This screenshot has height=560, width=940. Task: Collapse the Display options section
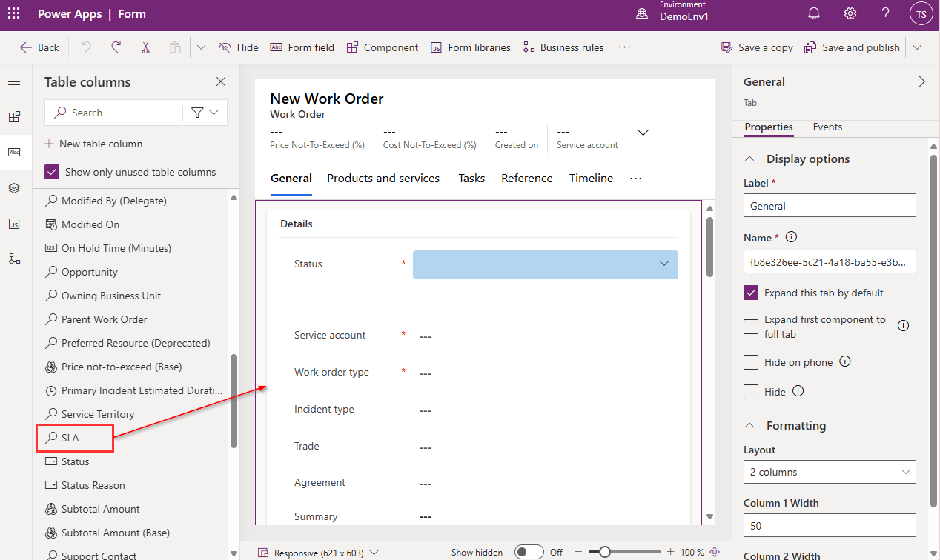click(750, 159)
